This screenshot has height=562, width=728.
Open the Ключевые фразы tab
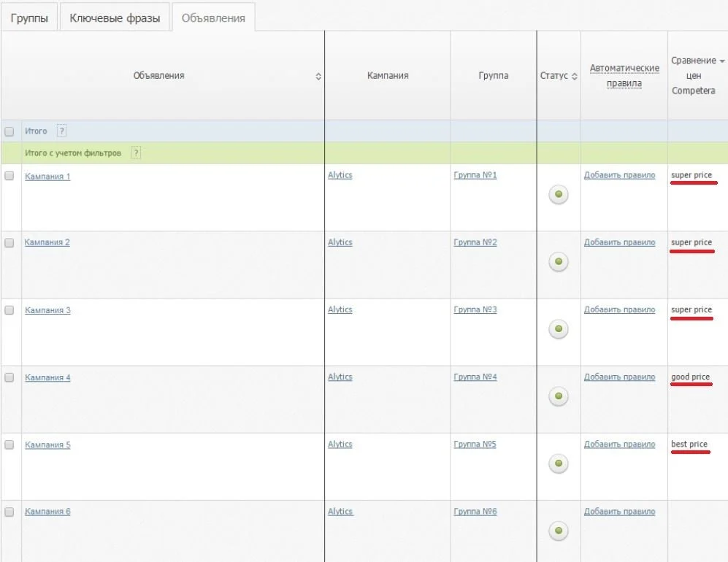[115, 18]
